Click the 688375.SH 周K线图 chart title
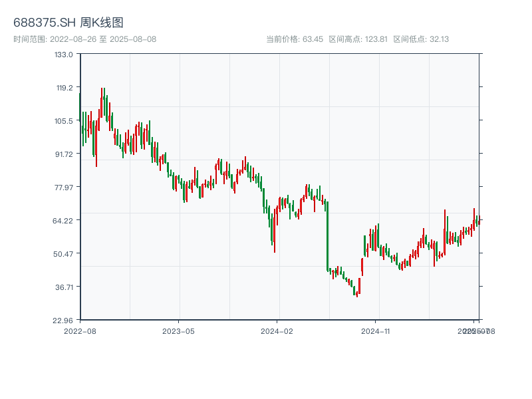 coord(68,23)
